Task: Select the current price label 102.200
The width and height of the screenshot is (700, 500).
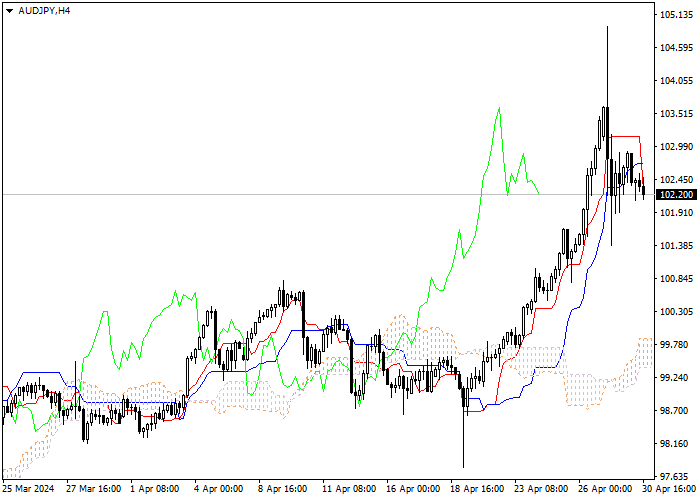Action: 677,195
